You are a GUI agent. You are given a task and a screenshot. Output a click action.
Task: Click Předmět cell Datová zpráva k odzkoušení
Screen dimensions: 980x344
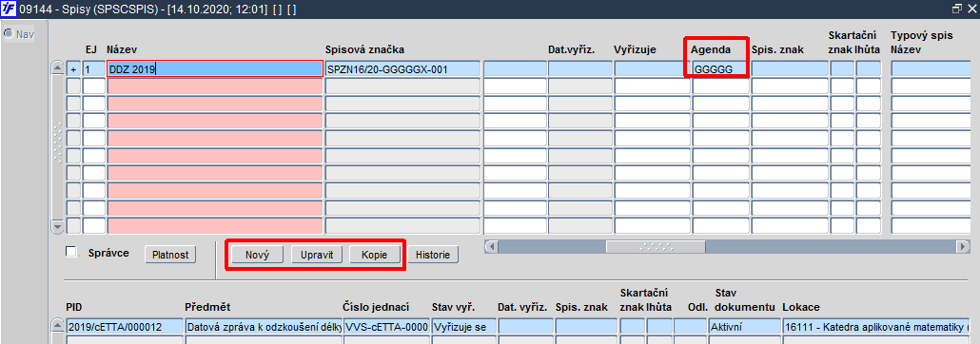pos(264,327)
